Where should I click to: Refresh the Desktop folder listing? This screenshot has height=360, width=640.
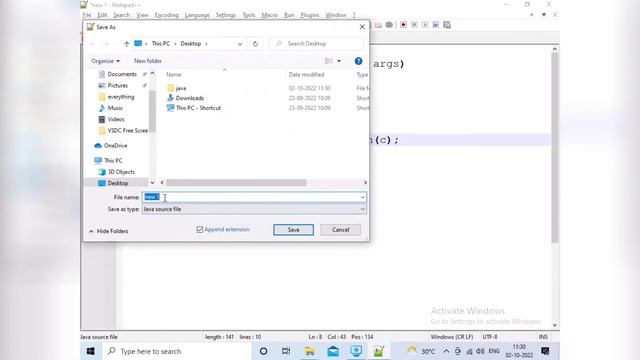[256, 44]
